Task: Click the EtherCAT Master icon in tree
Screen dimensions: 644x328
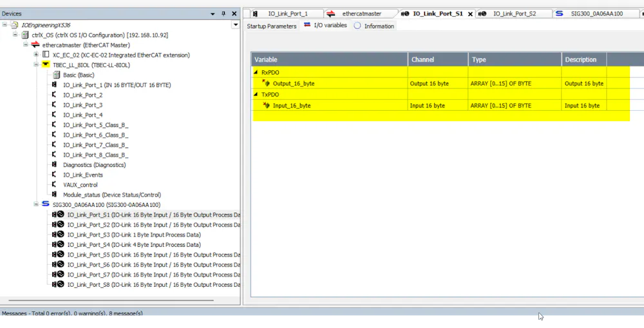Action: point(35,45)
